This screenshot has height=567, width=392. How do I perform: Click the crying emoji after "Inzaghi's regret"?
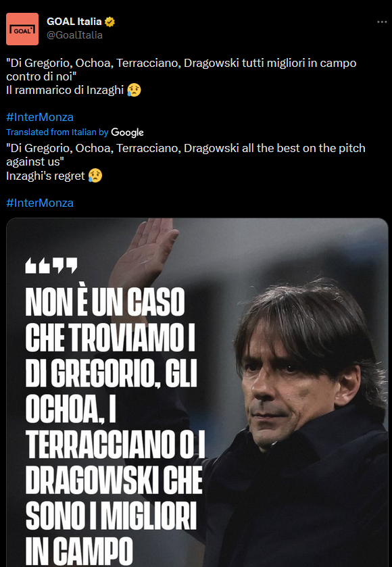pos(95,176)
